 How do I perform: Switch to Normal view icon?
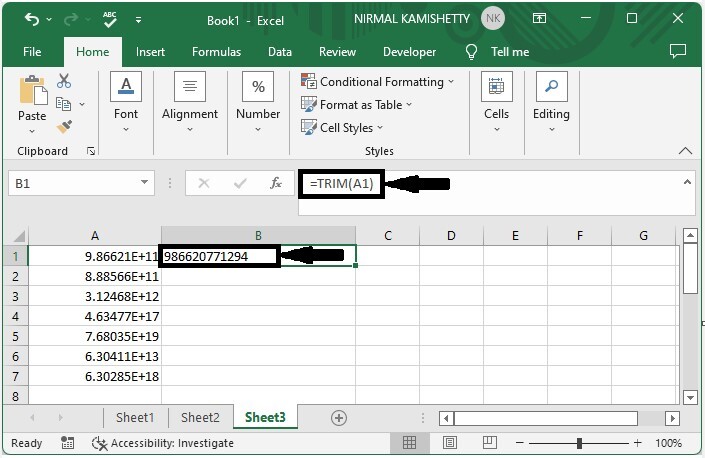click(409, 443)
